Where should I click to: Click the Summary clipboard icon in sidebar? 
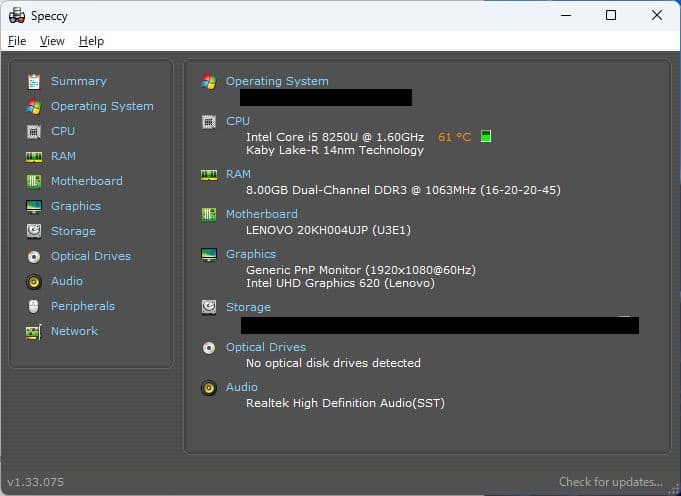pos(34,82)
